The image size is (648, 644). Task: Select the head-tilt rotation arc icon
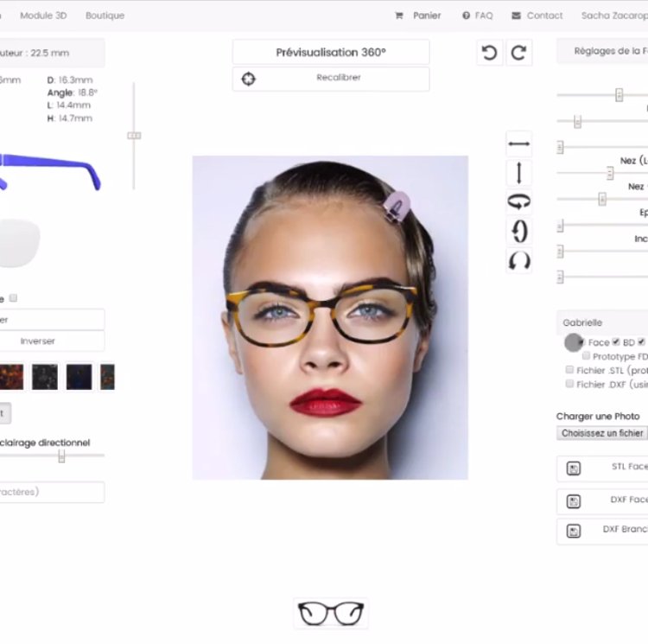(519, 261)
